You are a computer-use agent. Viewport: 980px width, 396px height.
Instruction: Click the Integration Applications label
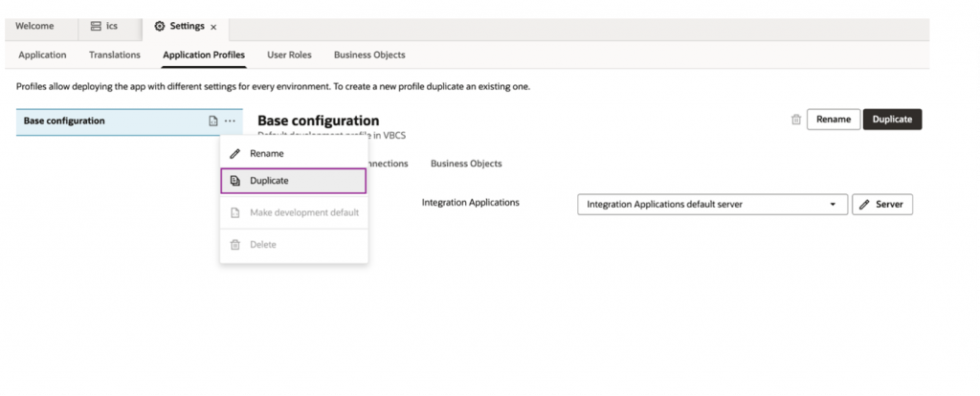(x=471, y=203)
